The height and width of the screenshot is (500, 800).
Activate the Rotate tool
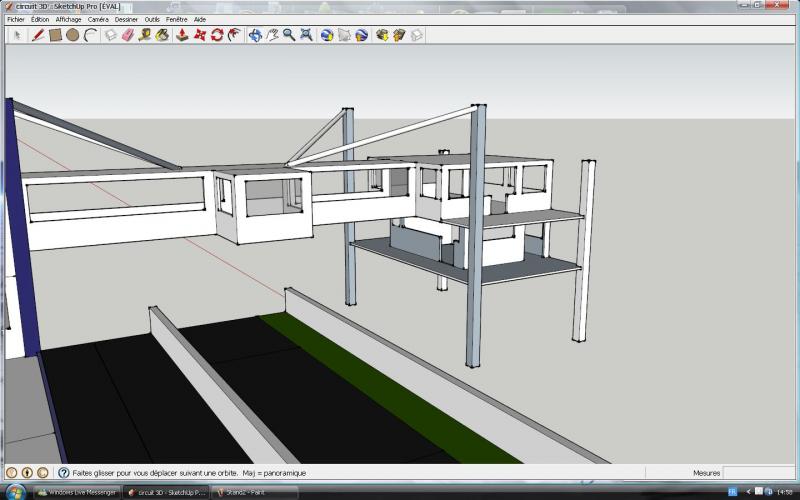click(216, 34)
